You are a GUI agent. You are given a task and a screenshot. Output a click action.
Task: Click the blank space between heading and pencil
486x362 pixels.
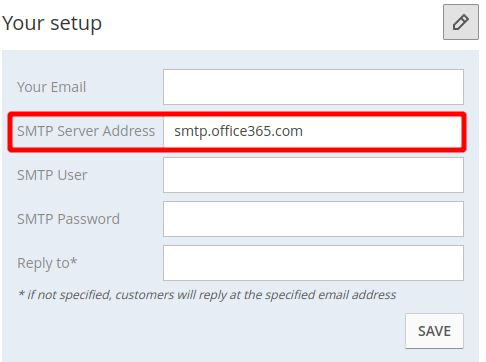[x=272, y=23]
